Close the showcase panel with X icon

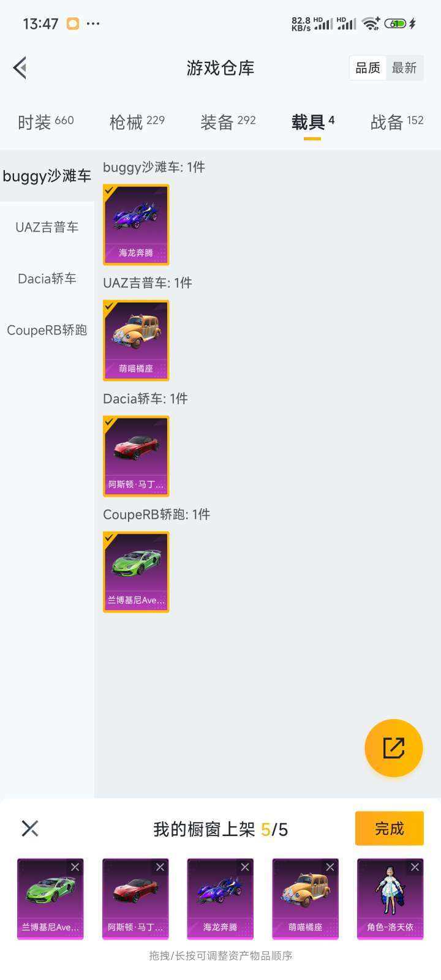pyautogui.click(x=30, y=829)
